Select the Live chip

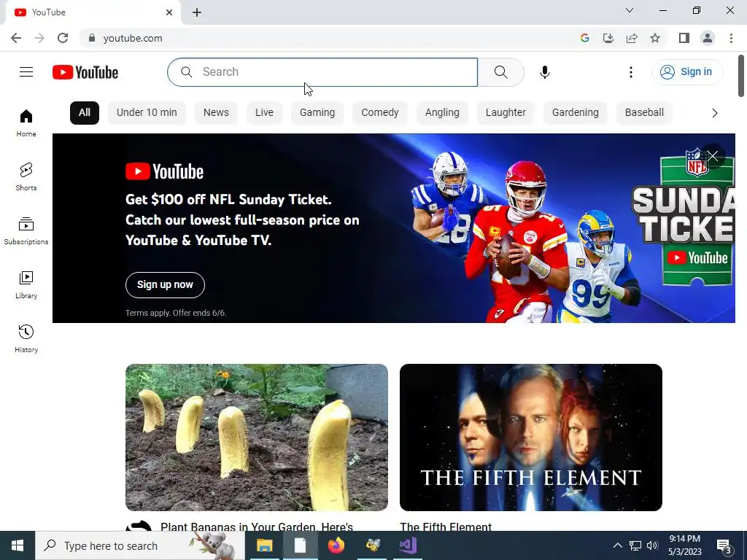click(x=264, y=113)
